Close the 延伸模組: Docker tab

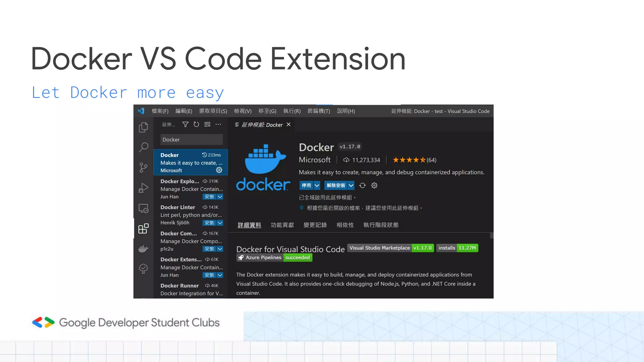point(288,124)
